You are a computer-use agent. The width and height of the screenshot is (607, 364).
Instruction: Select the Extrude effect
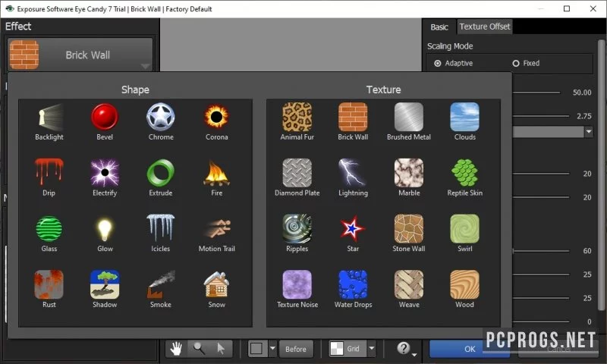pos(161,173)
